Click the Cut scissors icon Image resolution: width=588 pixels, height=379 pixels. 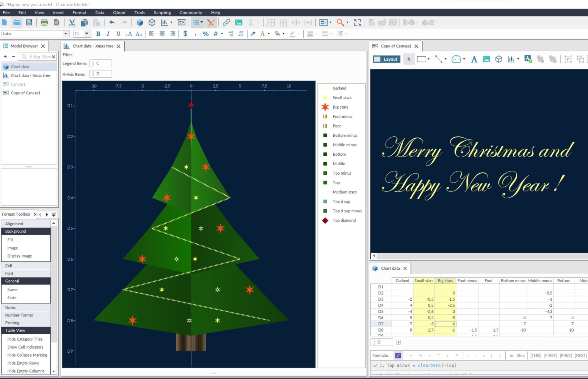(72, 22)
